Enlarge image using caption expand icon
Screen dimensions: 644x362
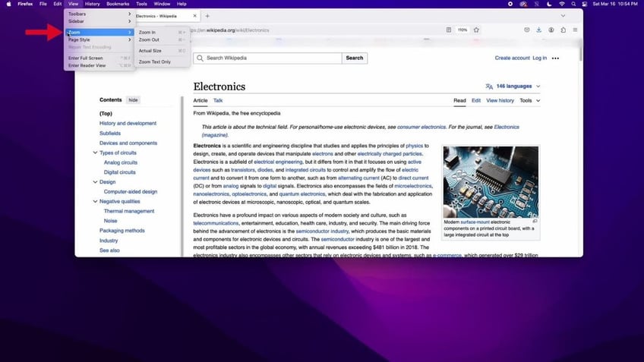[535, 222]
